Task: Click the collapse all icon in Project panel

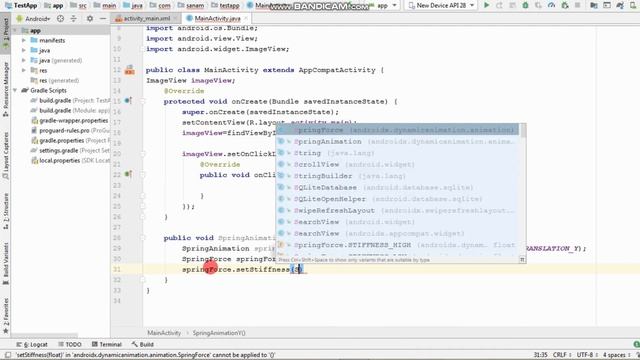Action: (x=73, y=18)
